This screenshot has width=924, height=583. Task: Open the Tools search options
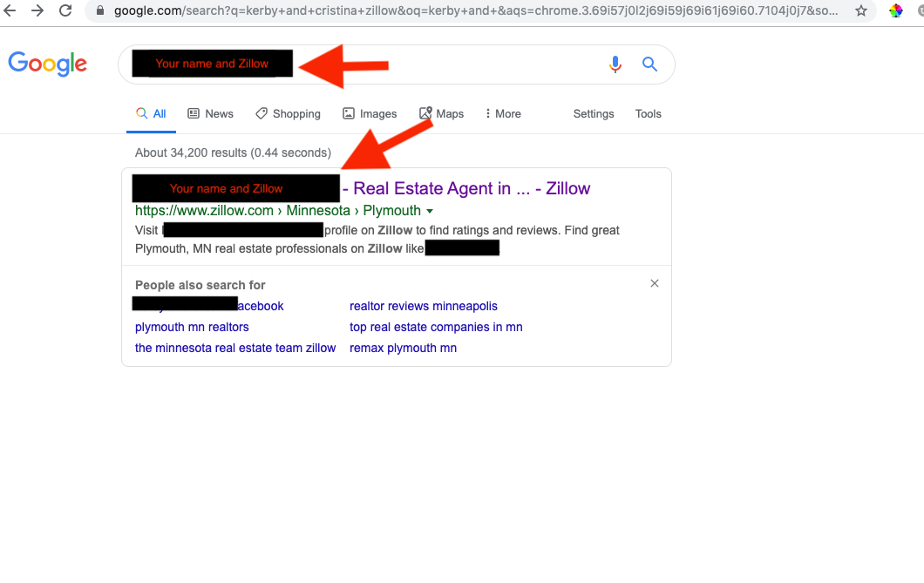[649, 113]
